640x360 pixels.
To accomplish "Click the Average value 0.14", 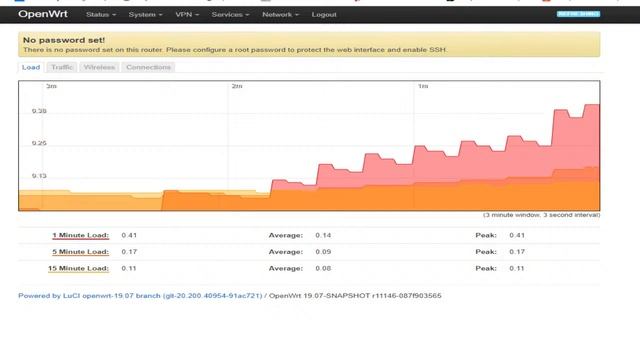I will 323,236.
